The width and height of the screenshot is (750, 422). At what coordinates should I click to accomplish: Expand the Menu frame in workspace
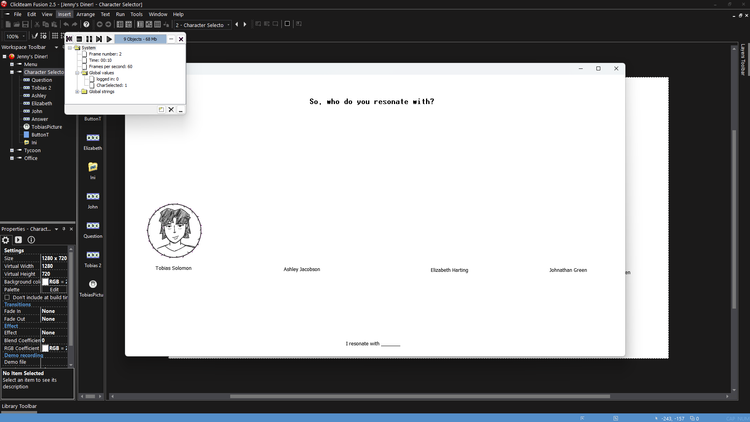tap(12, 64)
